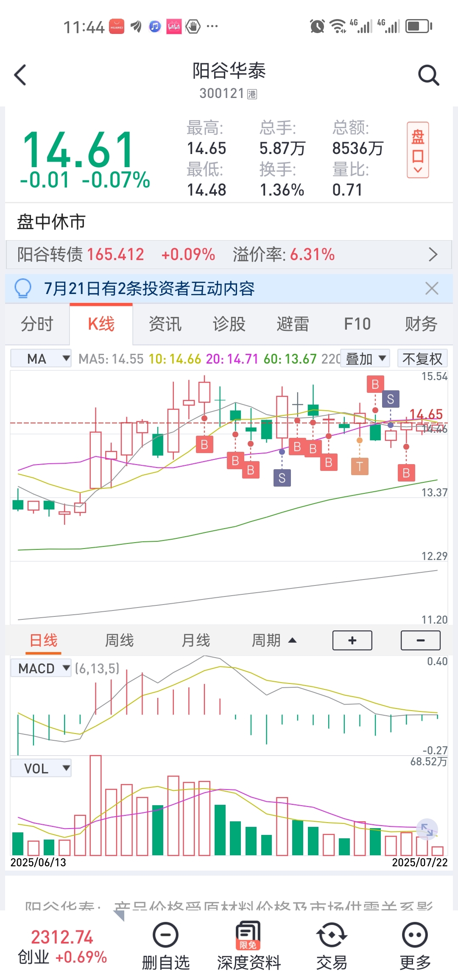Open 7月21日 investor interaction content
Screen dimensions: 458x980
point(149,288)
